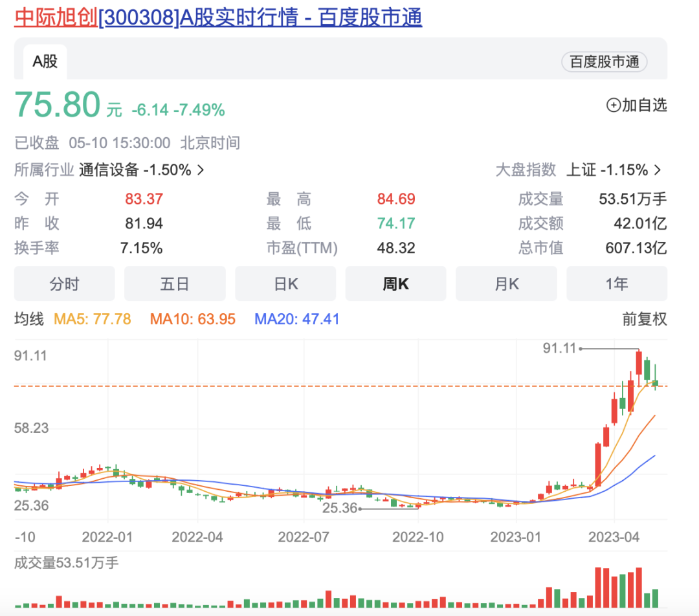The height and width of the screenshot is (616, 699).
Task: Click the 成交量 value 53.51万手 in stats
Action: click(x=633, y=199)
